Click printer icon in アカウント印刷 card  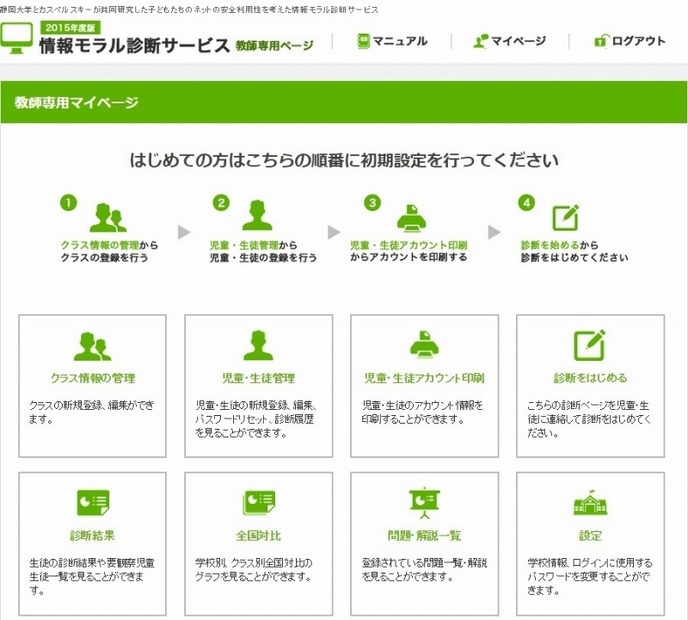pos(424,345)
